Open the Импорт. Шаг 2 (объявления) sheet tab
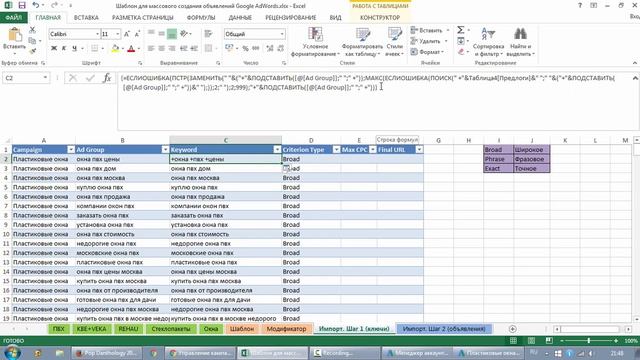The height and width of the screenshot is (360, 640). pyautogui.click(x=444, y=329)
